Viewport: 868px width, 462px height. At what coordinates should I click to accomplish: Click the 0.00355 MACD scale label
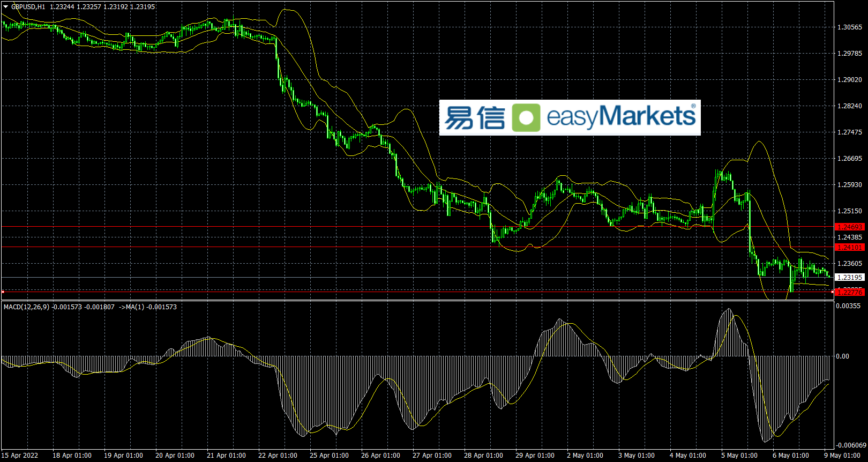coord(849,306)
